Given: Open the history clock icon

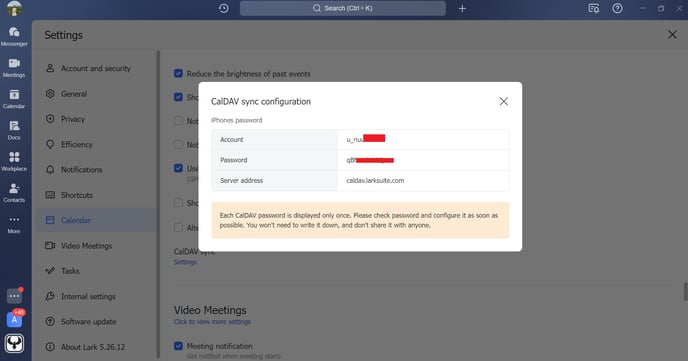Looking at the screenshot, I should tap(223, 8).
